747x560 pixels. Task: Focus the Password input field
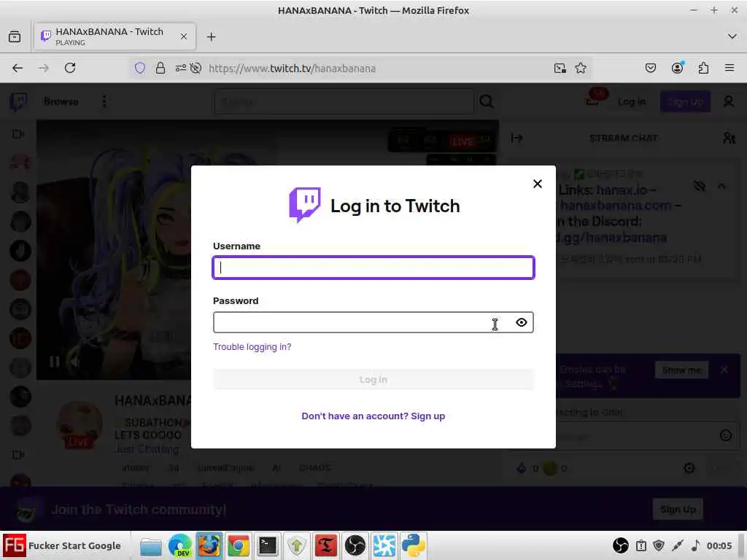pos(373,322)
